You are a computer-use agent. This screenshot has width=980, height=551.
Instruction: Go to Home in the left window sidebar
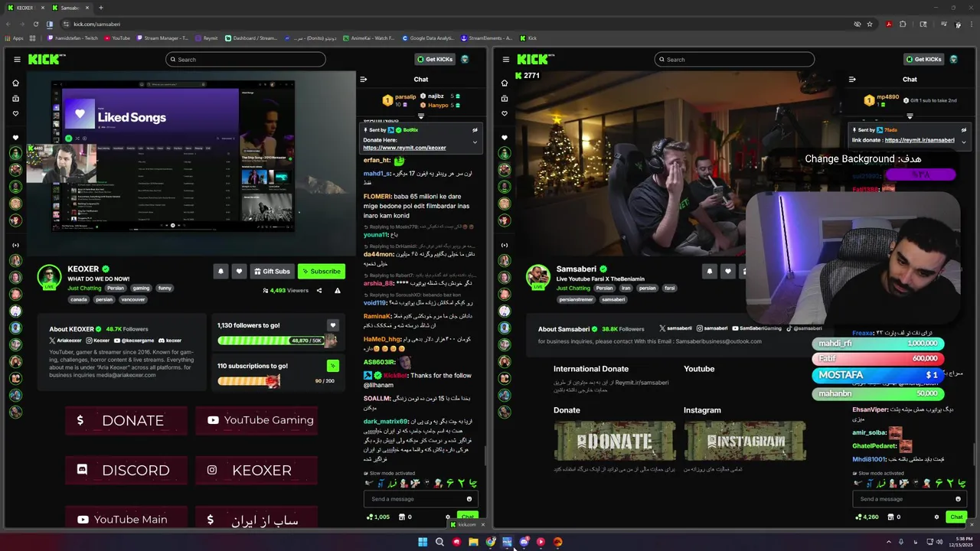pos(15,83)
